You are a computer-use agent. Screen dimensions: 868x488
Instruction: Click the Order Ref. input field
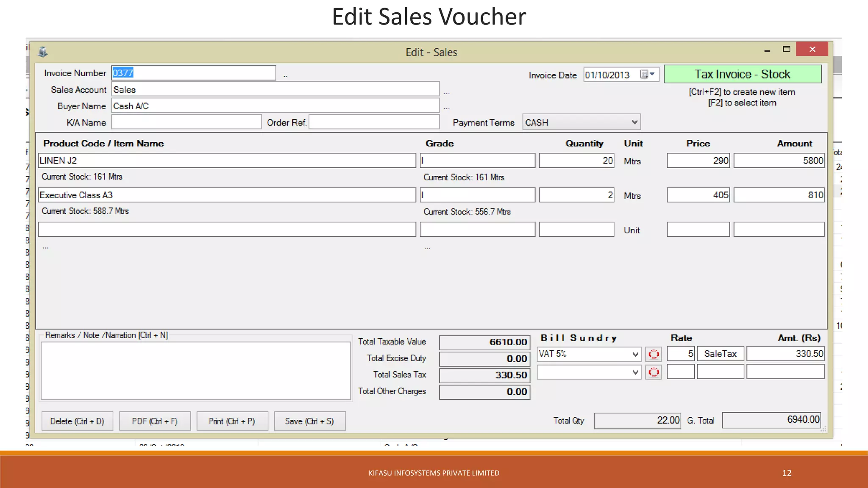click(x=374, y=122)
